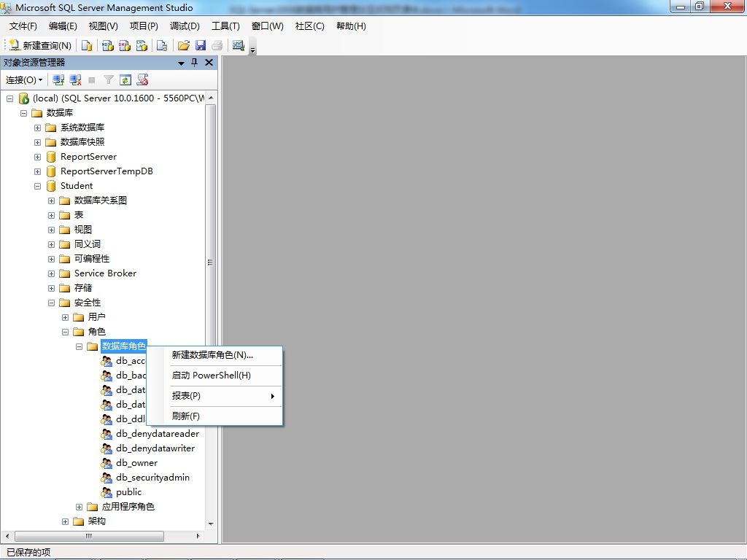Open the 项目(P) menu

(144, 26)
